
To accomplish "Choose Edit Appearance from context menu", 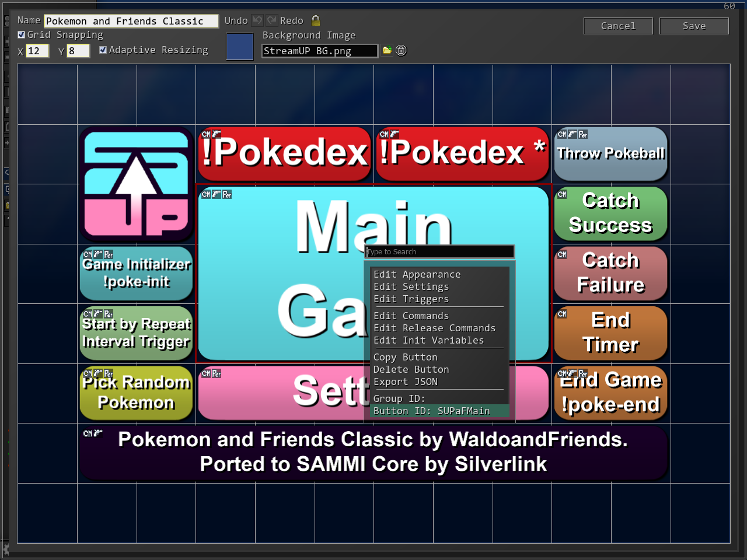I will (x=417, y=274).
